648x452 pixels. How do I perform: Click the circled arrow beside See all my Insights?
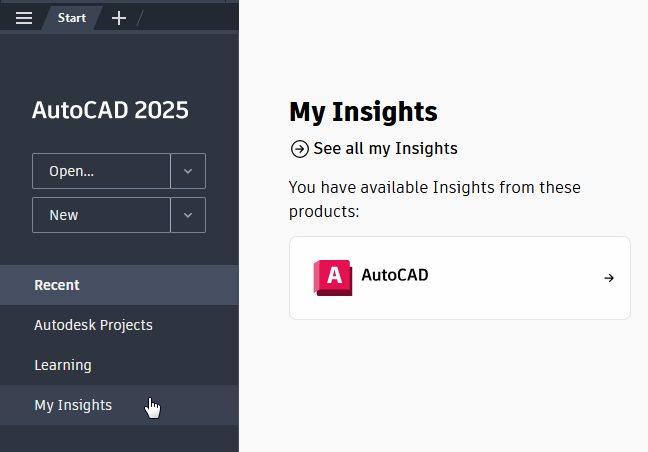pos(299,149)
